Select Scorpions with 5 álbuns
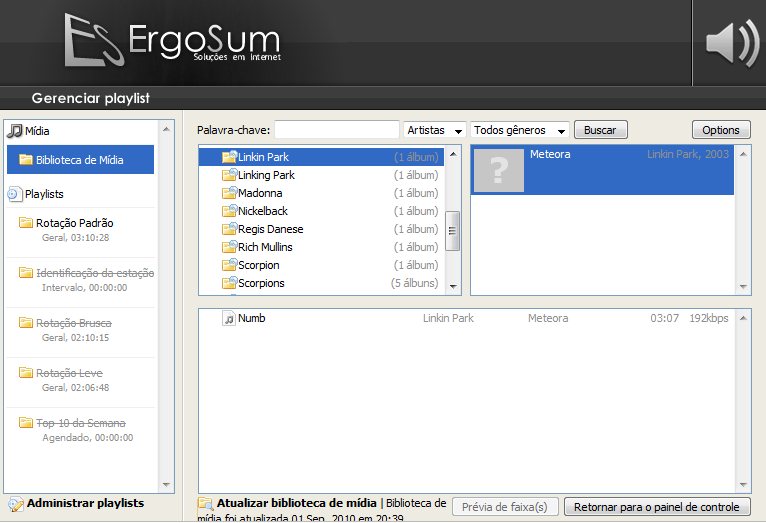Image resolution: width=766 pixels, height=523 pixels. click(x=321, y=283)
